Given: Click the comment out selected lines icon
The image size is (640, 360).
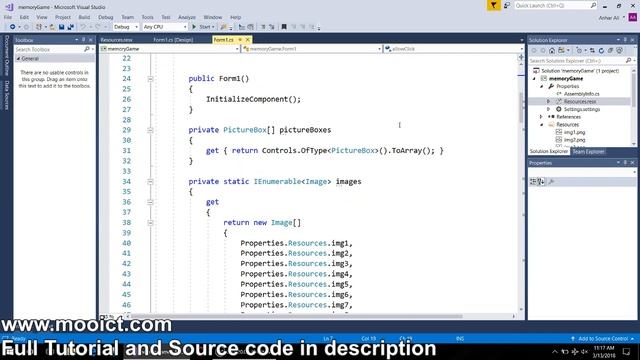Looking at the screenshot, I should tap(263, 27).
